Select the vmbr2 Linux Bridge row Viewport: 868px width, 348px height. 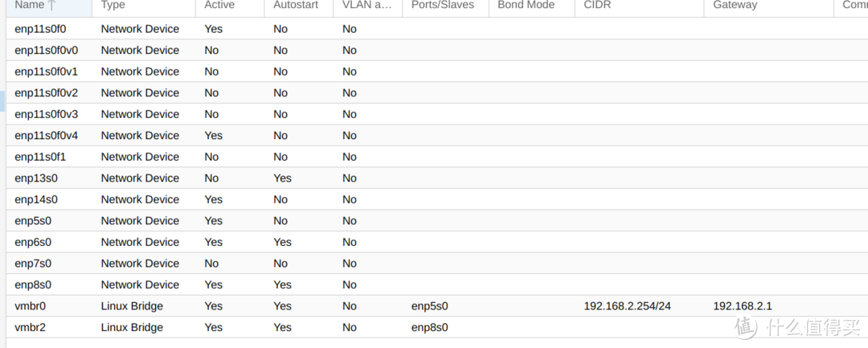tap(436, 327)
